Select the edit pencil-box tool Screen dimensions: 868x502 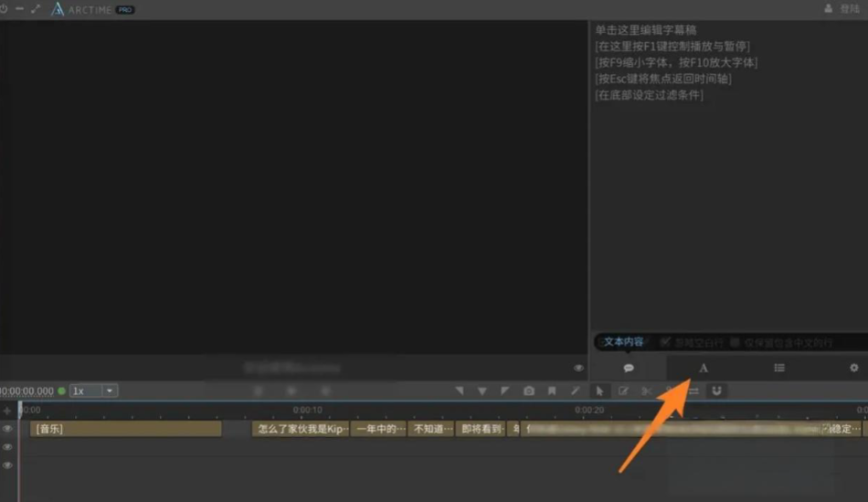pyautogui.click(x=623, y=390)
